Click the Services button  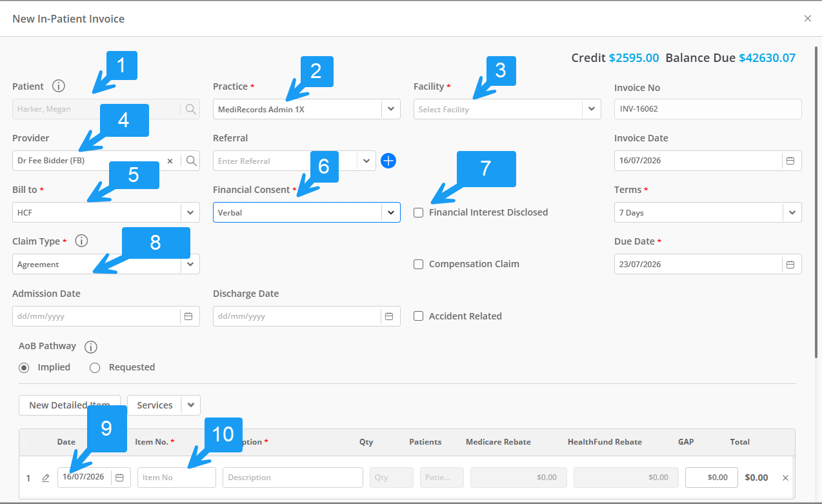tap(155, 405)
